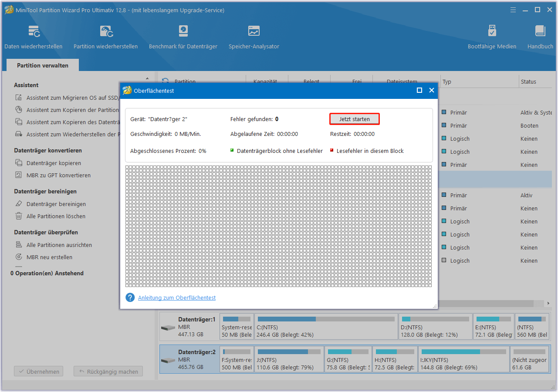Select D:(NTFS) 128.0 GB partition block
The width and height of the screenshot is (558, 392).
click(436, 327)
